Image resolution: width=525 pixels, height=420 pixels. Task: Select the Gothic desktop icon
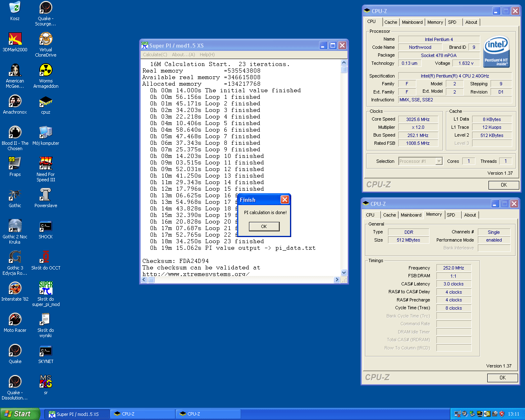15,198
